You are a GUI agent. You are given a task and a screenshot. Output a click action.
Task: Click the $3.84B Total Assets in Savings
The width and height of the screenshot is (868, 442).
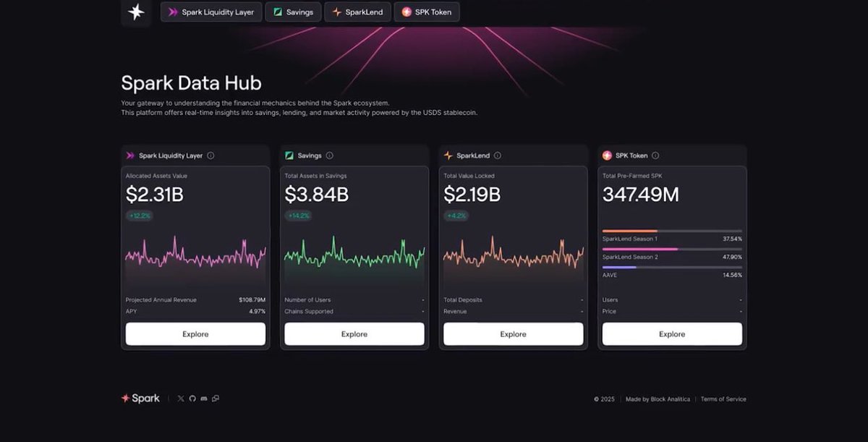(x=317, y=195)
